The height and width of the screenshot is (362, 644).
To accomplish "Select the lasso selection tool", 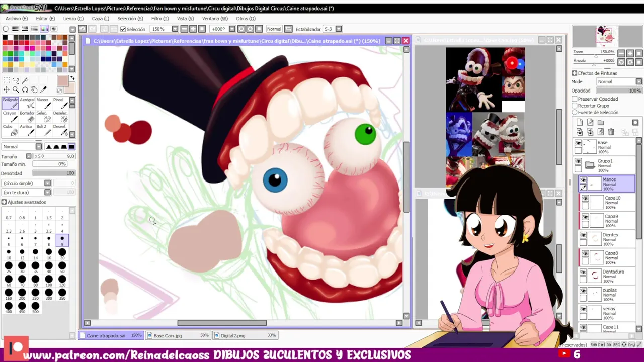I will (x=15, y=80).
